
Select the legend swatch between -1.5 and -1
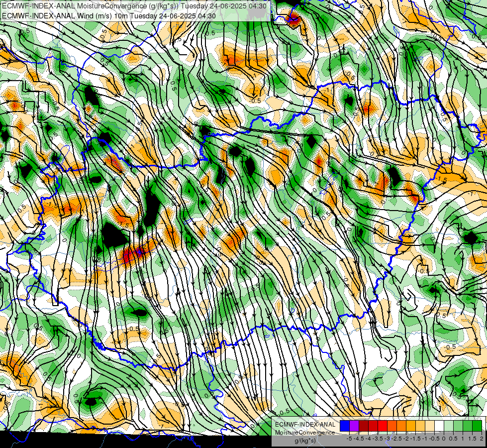pyautogui.click(x=420, y=426)
